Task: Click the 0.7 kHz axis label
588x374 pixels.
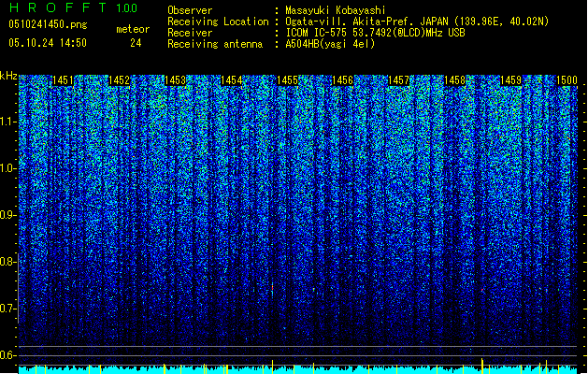Action: click(7, 309)
